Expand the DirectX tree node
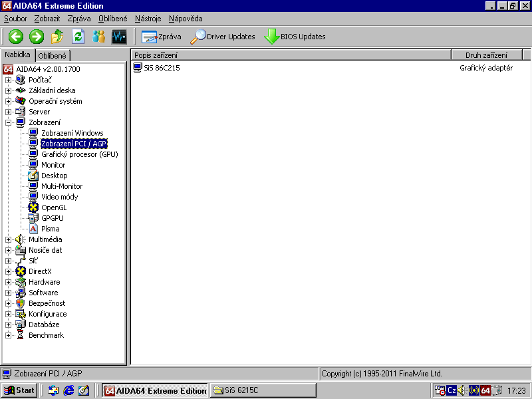Image resolution: width=532 pixels, height=399 pixels. coord(9,271)
